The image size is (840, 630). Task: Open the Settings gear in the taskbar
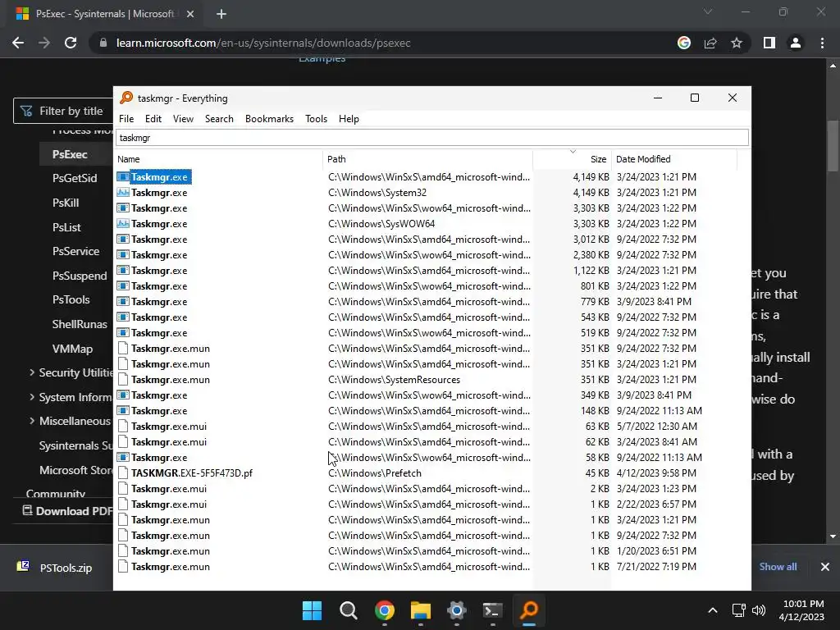coord(456,610)
